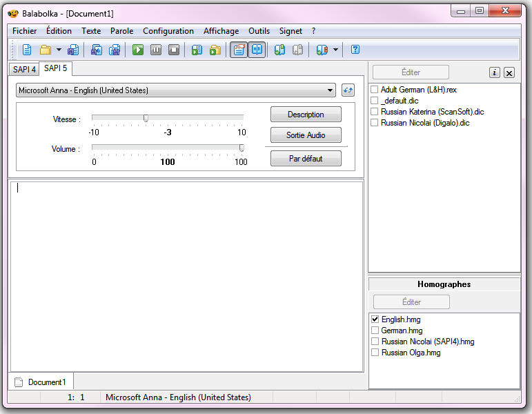This screenshot has width=532, height=414.
Task: Click the Sortie Audio button
Action: 306,135
